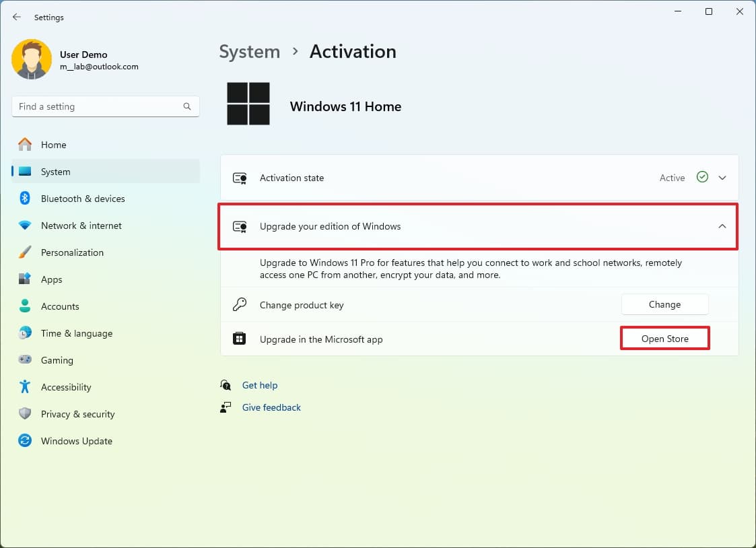Expand the Activation state section
756x548 pixels.
722,178
